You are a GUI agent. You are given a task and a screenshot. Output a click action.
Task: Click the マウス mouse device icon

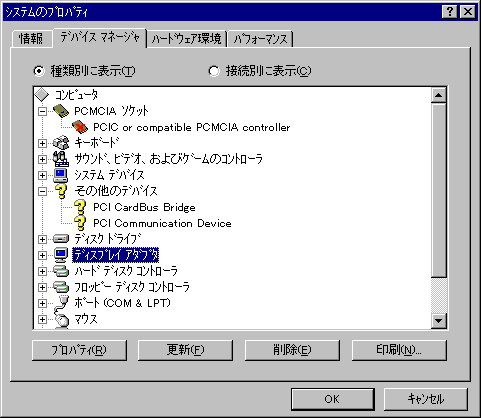[x=61, y=320]
